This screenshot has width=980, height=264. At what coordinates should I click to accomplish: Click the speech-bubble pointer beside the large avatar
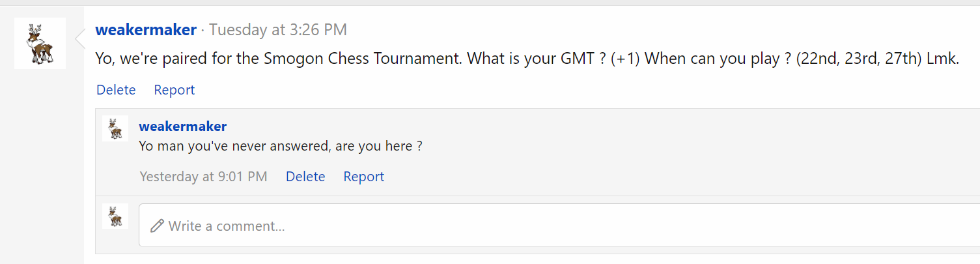point(81,39)
